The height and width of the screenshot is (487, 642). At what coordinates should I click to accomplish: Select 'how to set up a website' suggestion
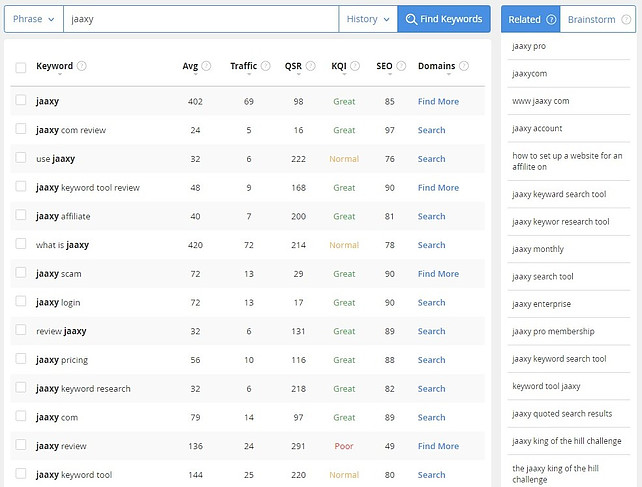[567, 161]
